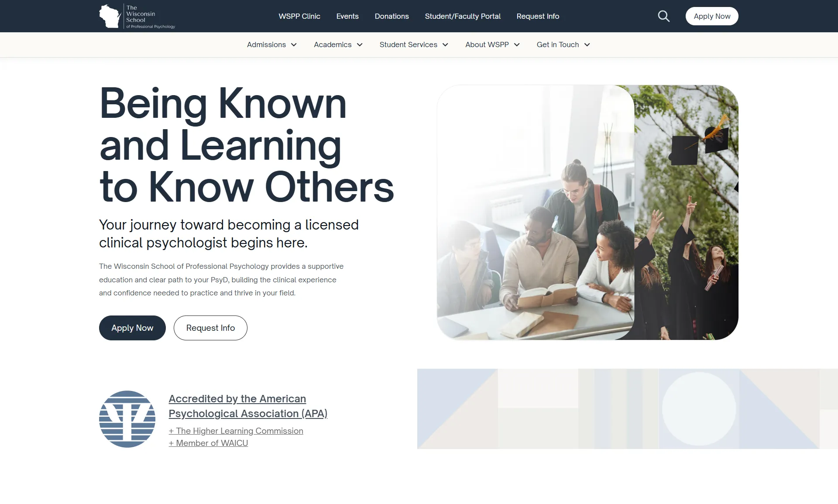Select Donations in top navigation

click(392, 16)
